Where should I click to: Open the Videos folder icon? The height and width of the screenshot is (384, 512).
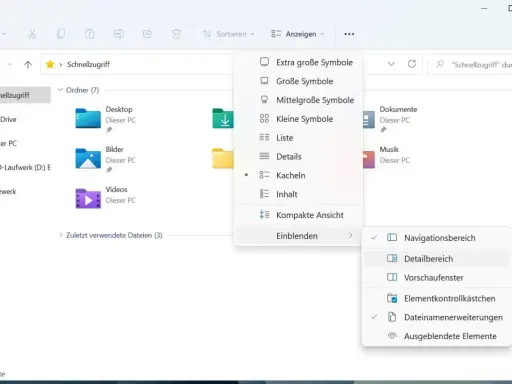88,199
